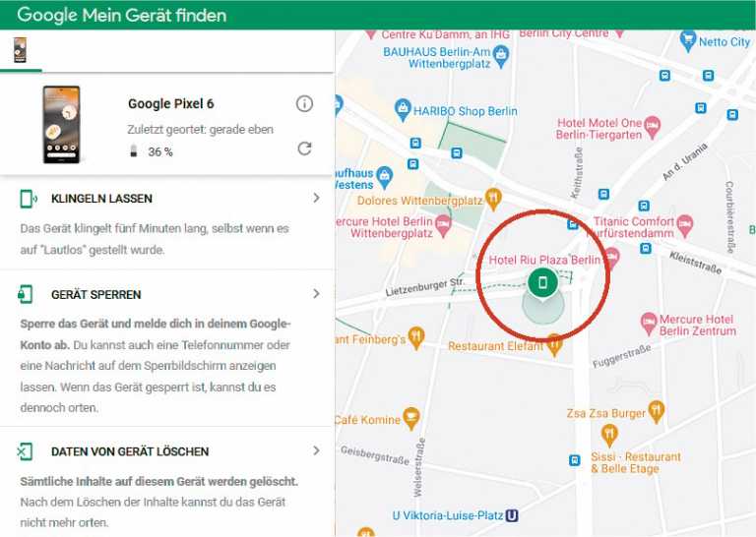Click the Kleiststraße street label
Viewport: 756px width, 537px height.
point(695,263)
